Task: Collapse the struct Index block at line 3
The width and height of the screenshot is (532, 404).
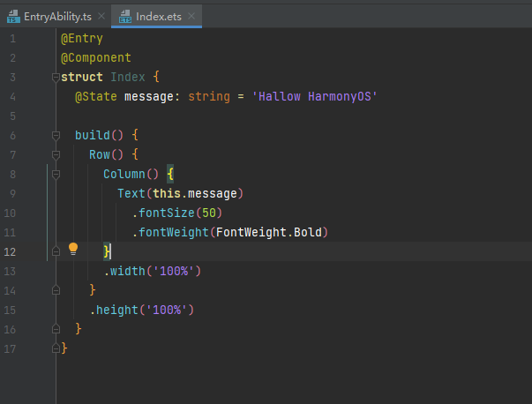Action: pyautogui.click(x=56, y=78)
